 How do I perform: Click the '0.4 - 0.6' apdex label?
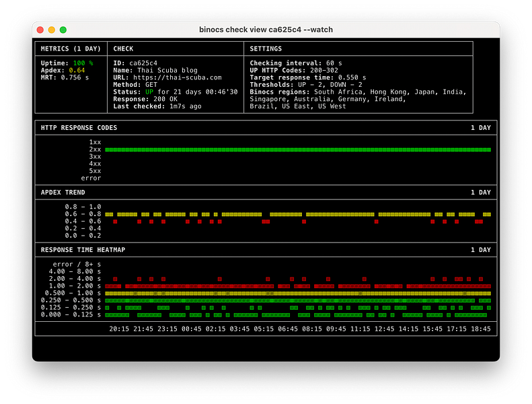[83, 221]
